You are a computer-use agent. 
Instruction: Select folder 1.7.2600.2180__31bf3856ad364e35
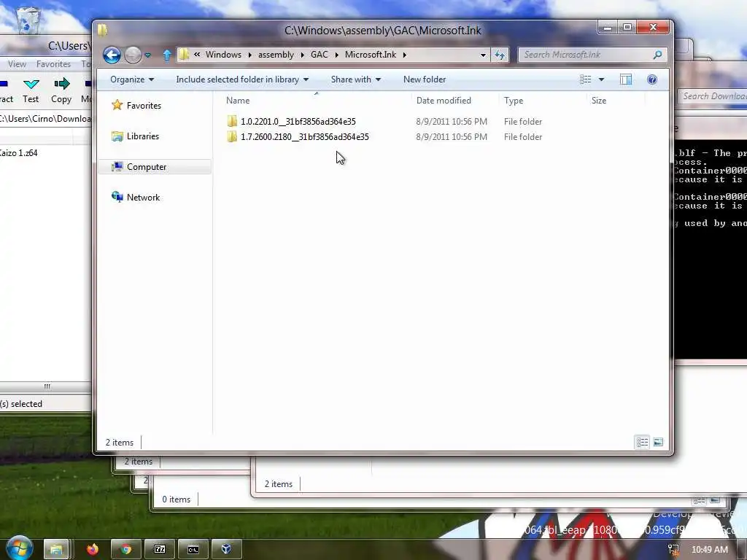tap(305, 136)
